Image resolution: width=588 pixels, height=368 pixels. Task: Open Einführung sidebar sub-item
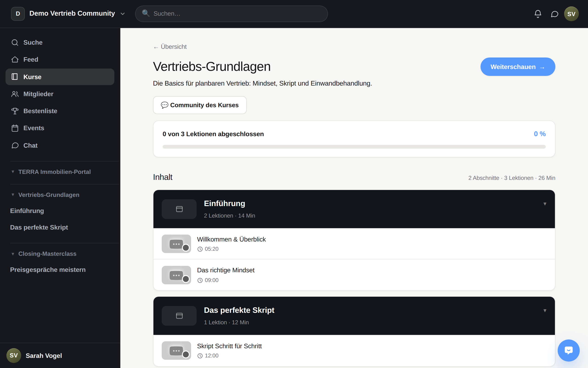coord(27,211)
